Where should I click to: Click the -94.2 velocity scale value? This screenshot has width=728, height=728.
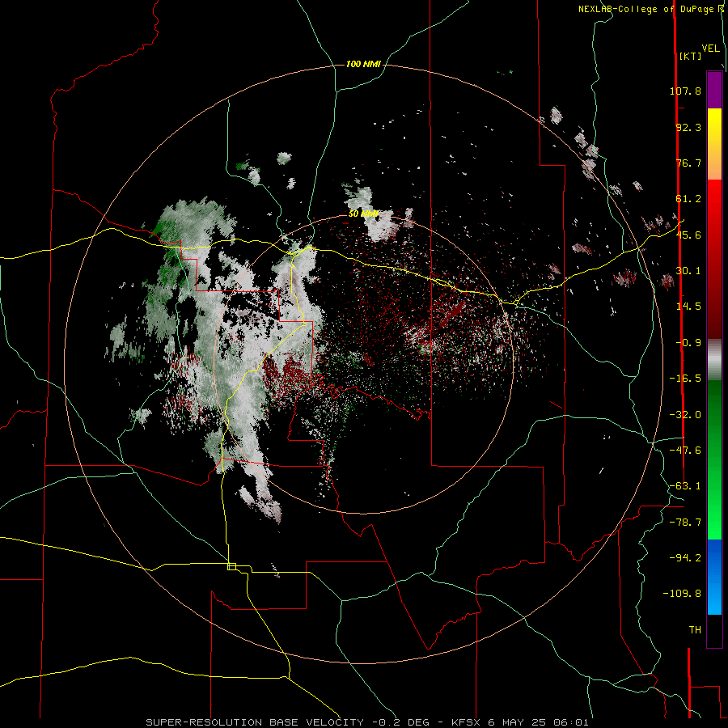tap(685, 558)
